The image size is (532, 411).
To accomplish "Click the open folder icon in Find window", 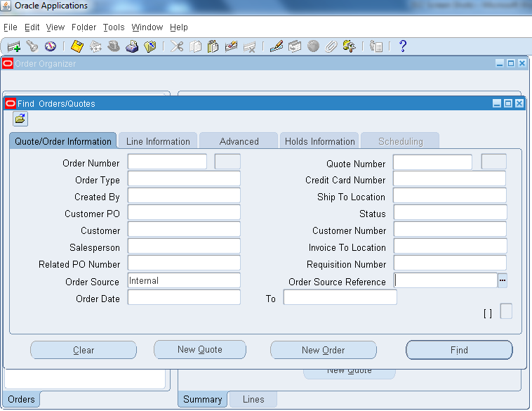I will [x=20, y=119].
